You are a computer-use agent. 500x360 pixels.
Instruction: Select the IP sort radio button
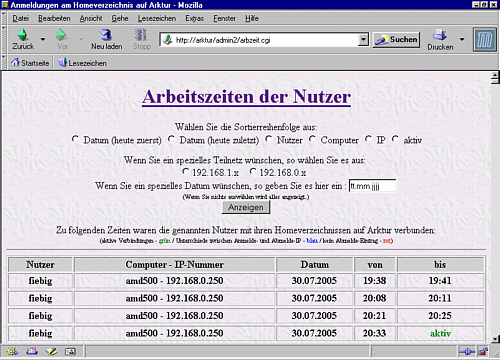click(369, 139)
